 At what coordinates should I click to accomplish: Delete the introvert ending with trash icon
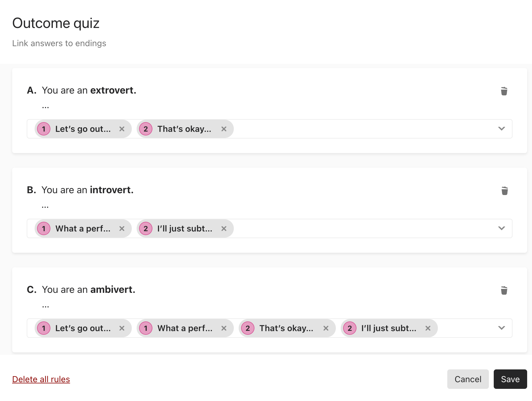505,191
